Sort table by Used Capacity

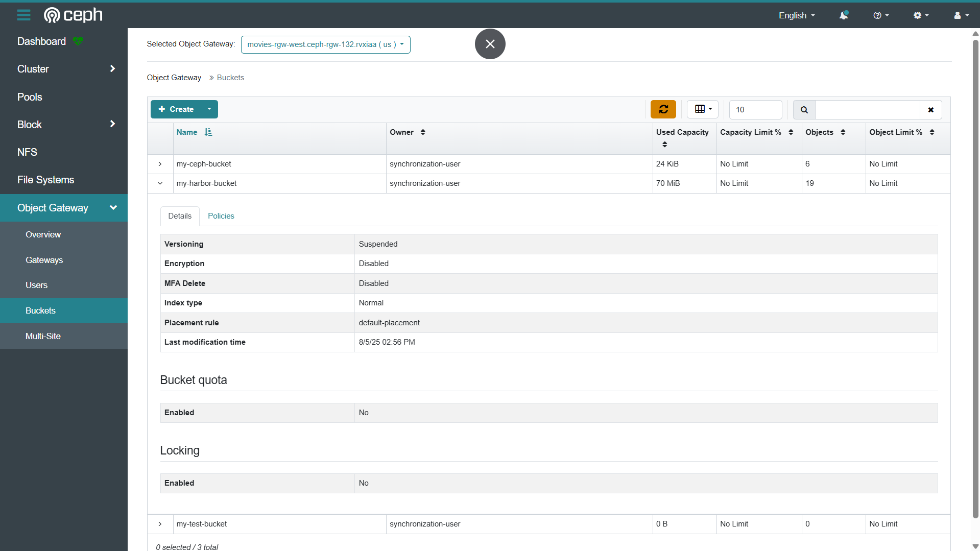click(x=665, y=145)
